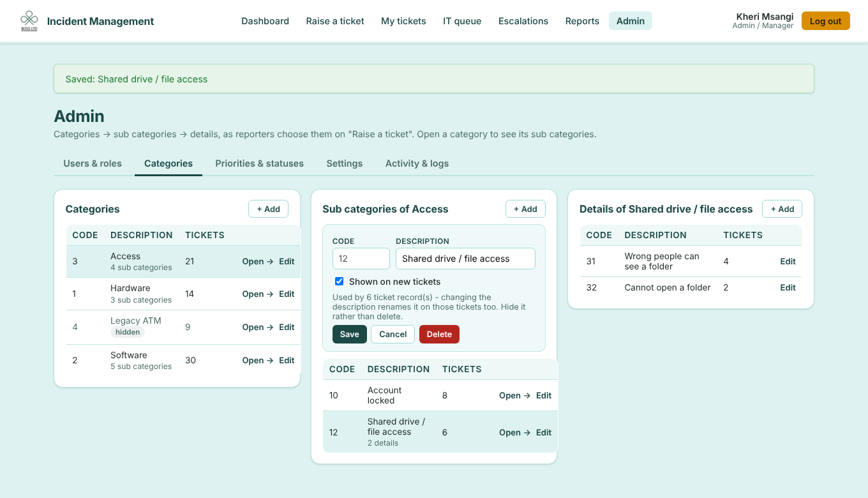Edit the Legacy ATM category
The height and width of the screenshot is (498, 868).
[287, 327]
